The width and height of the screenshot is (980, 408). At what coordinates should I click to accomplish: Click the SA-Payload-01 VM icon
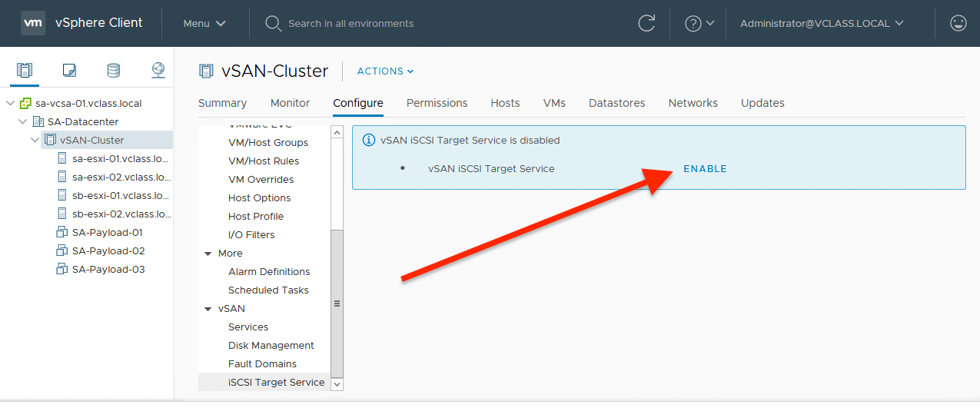point(63,232)
